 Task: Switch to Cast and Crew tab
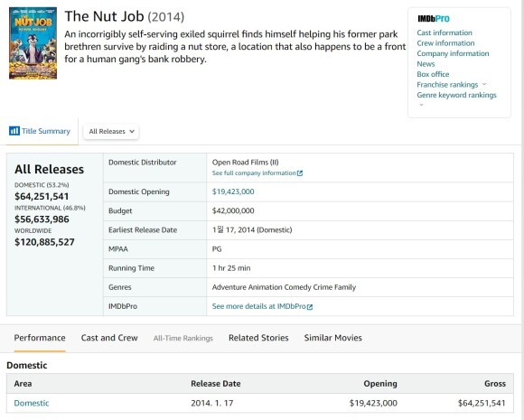coord(109,338)
